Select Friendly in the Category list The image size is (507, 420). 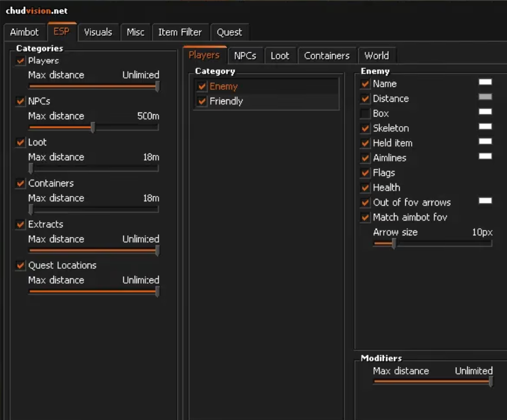point(226,101)
